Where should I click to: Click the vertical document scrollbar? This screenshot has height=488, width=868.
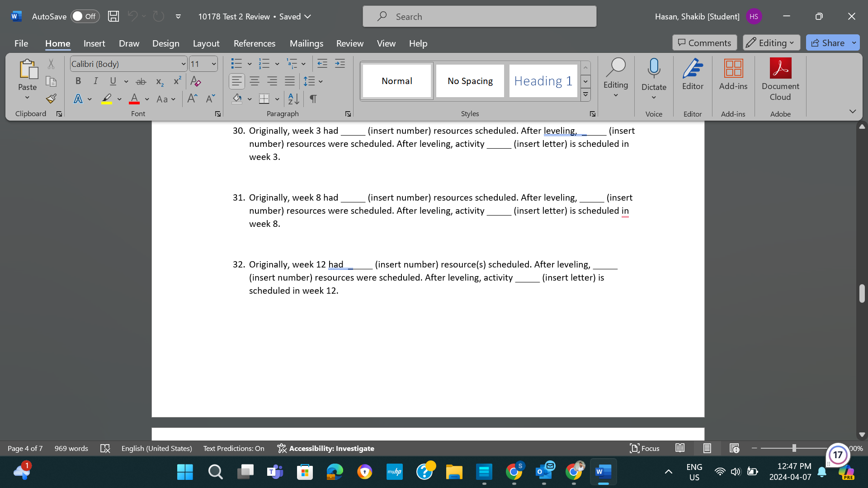(x=862, y=294)
